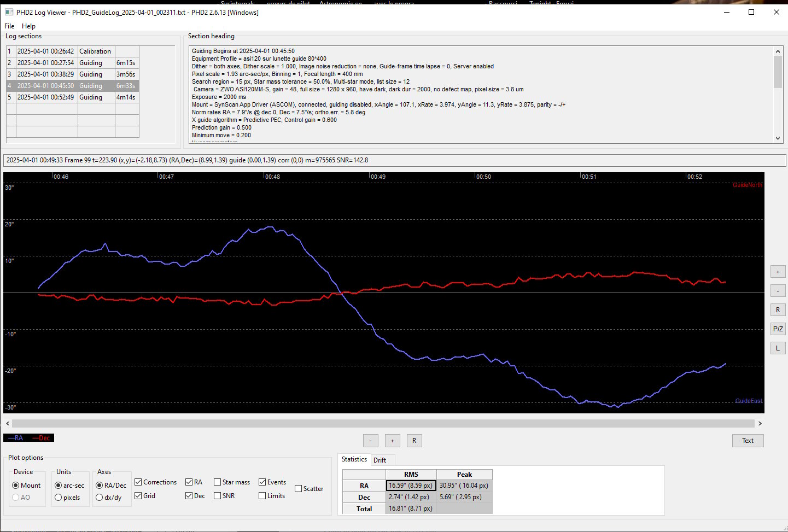Viewport: 788px width, 532px height.
Task: Click the 'Guiding Begins at' heading line
Action: pyautogui.click(x=243, y=51)
